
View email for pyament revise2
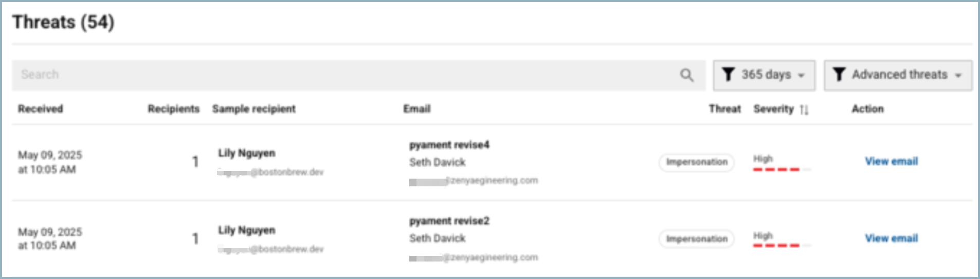[891, 238]
